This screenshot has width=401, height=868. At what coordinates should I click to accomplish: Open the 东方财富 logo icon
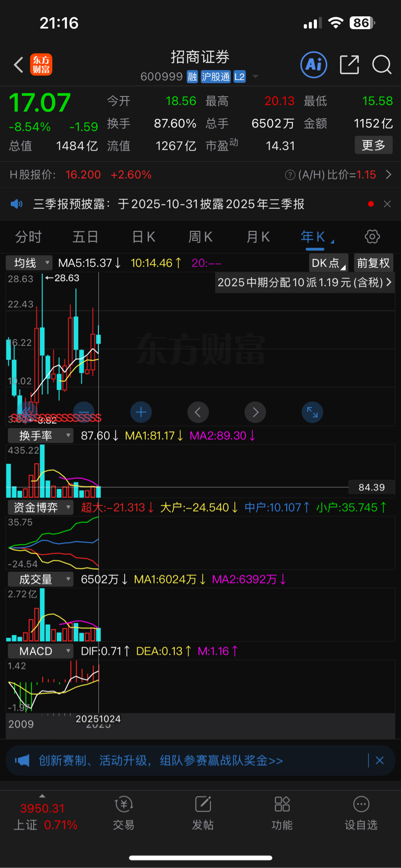pyautogui.click(x=41, y=65)
